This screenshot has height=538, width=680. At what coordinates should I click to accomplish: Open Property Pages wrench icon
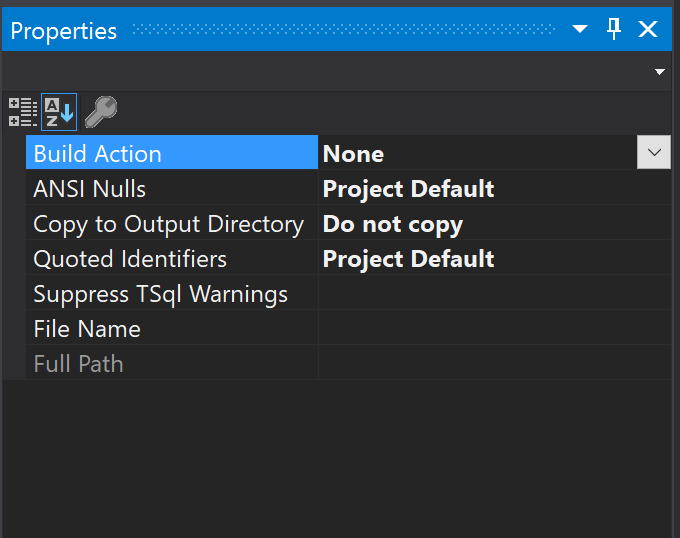[100, 112]
